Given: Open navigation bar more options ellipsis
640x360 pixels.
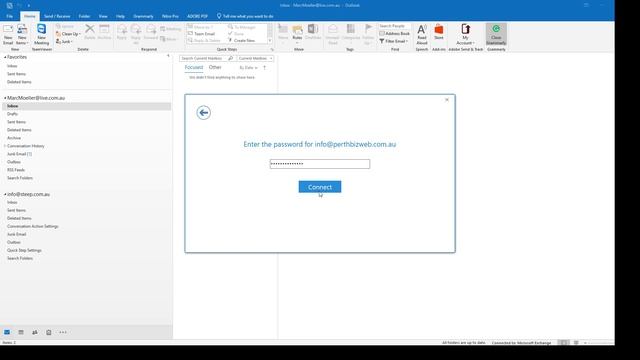Looking at the screenshot, I should click(x=62, y=332).
